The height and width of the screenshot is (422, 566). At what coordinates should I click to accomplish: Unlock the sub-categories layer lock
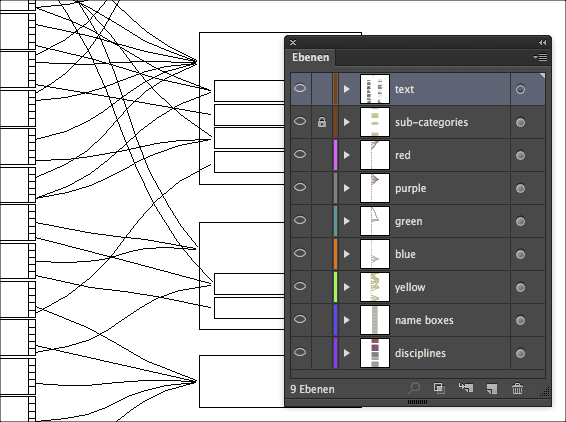tap(322, 122)
